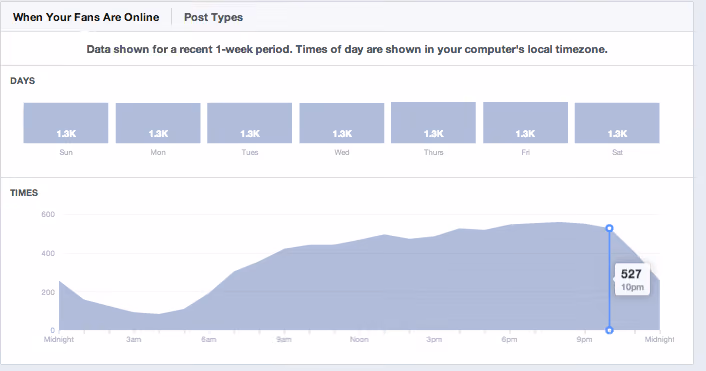Click the DAYS section heading
Screen dimensions: 706x371
point(23,81)
